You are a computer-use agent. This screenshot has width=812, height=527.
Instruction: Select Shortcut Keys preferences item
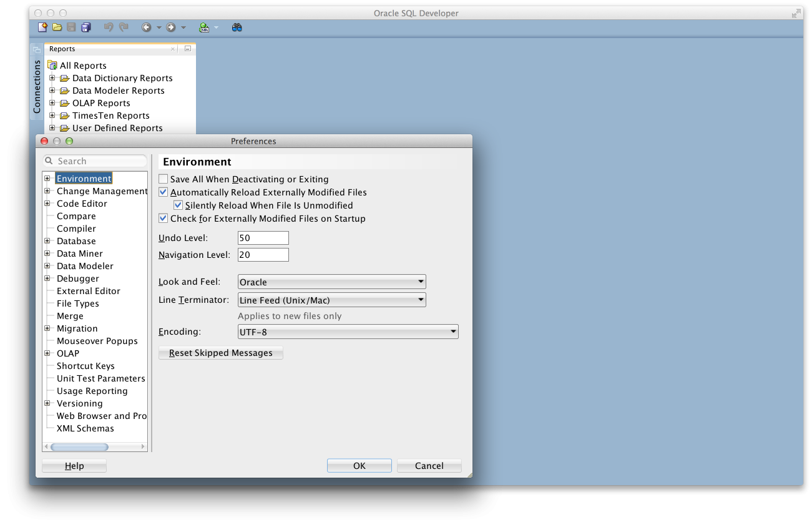[86, 366]
